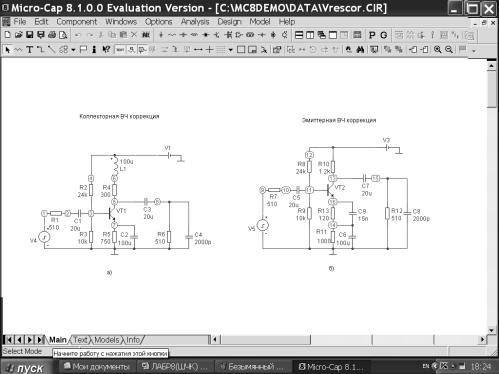Open the Analysis menu
Screen dimensions: 499x374
(195, 22)
